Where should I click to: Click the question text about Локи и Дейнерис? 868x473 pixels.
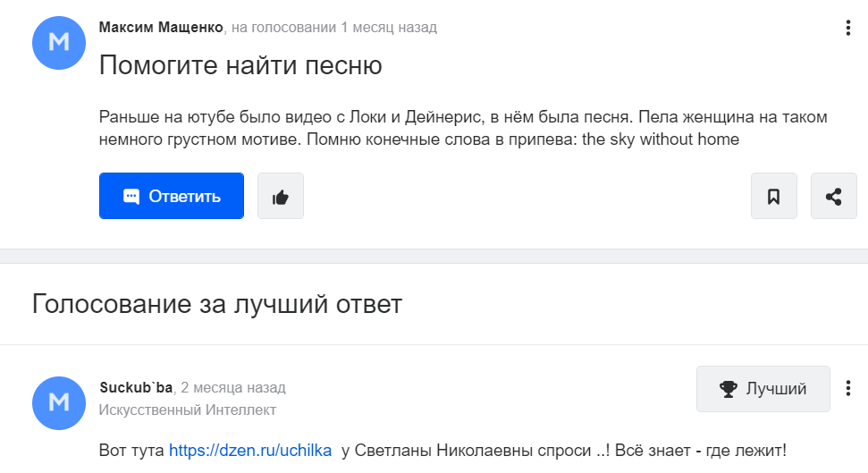pyautogui.click(x=463, y=128)
